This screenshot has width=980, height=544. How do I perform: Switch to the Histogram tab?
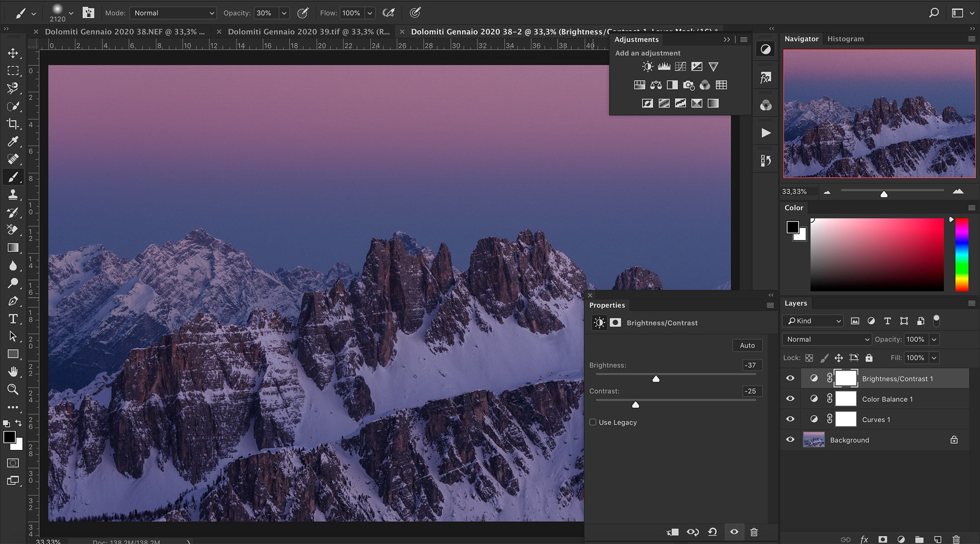tap(845, 39)
